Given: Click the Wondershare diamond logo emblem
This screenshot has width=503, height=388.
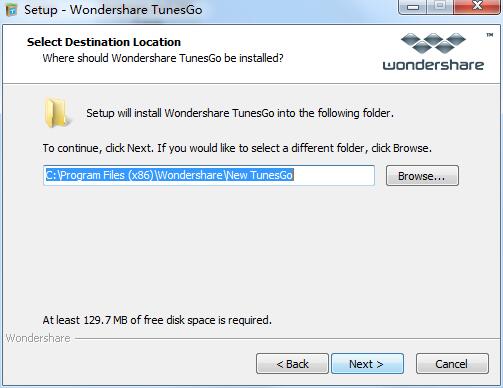Looking at the screenshot, I should point(433,43).
